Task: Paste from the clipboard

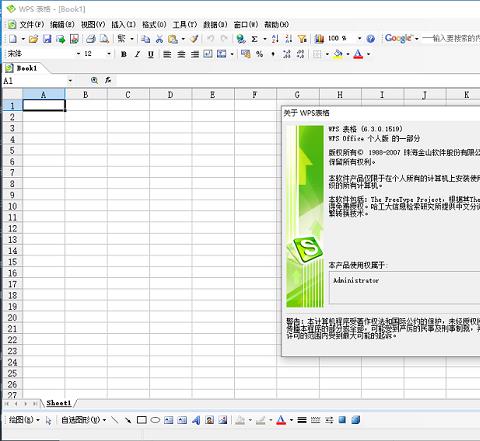Action: (x=173, y=39)
